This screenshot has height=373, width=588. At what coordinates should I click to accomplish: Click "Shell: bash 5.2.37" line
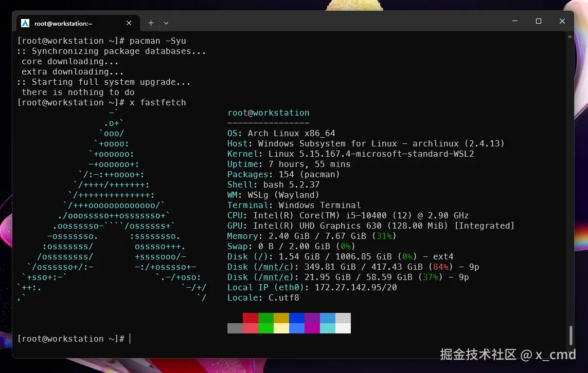tap(273, 184)
